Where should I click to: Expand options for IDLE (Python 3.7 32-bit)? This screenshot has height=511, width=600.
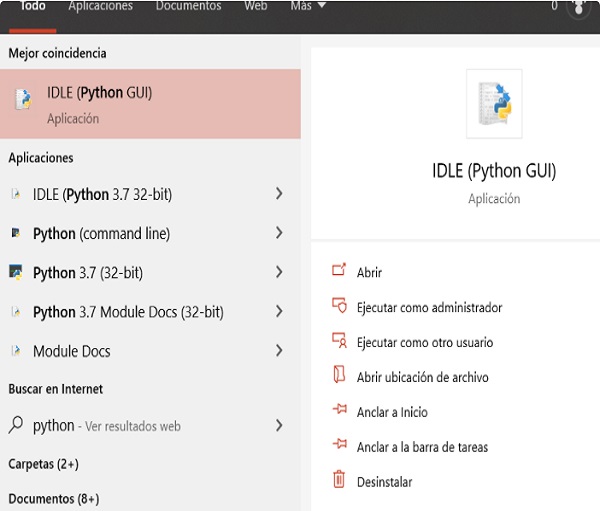[x=279, y=194]
